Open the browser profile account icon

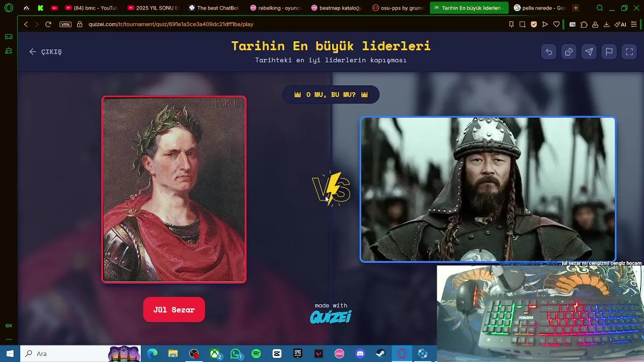point(595,24)
